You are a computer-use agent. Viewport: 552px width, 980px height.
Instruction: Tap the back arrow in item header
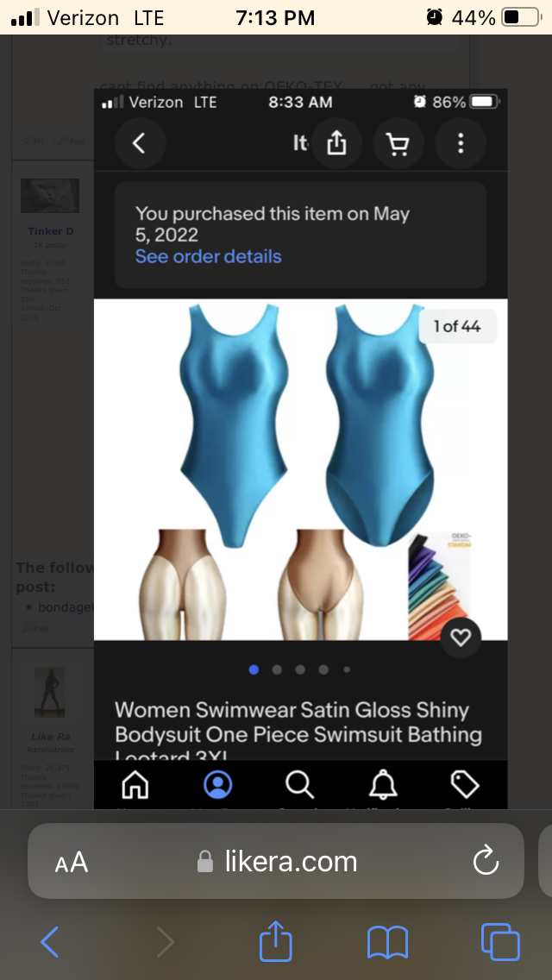pos(140,144)
